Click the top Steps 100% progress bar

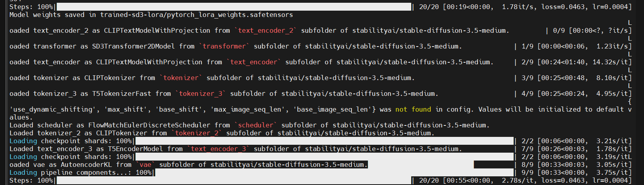pyautogui.click(x=234, y=7)
